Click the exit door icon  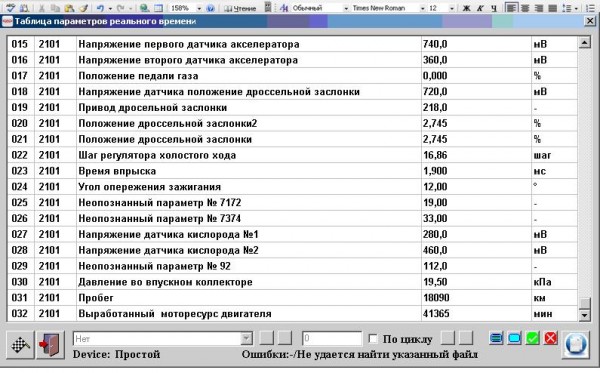click(50, 345)
